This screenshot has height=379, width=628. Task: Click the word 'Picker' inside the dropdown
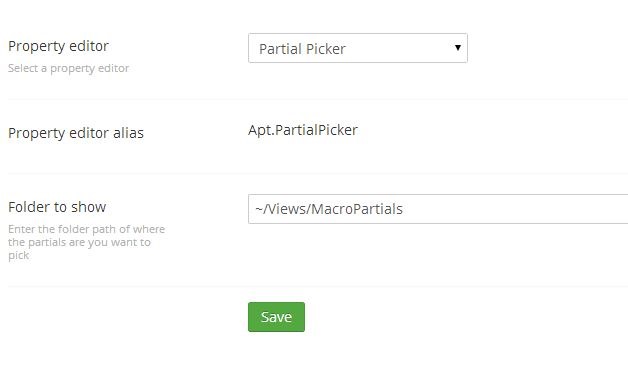point(326,49)
